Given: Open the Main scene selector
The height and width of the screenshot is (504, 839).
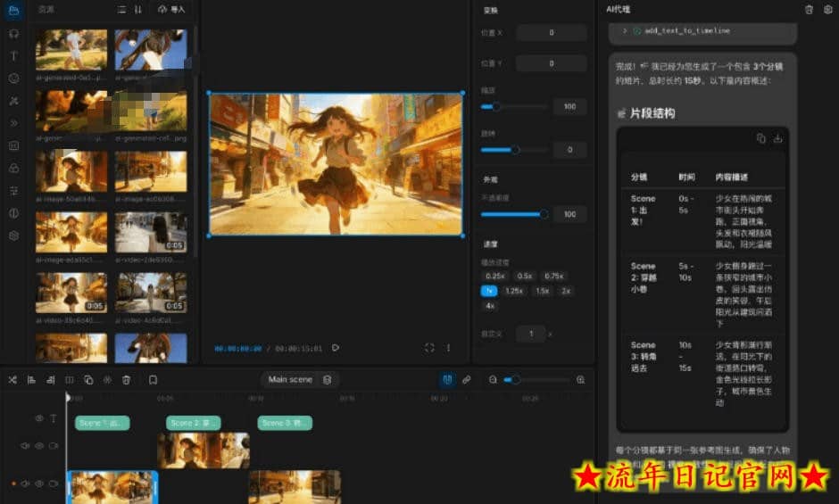Looking at the screenshot, I should (300, 380).
